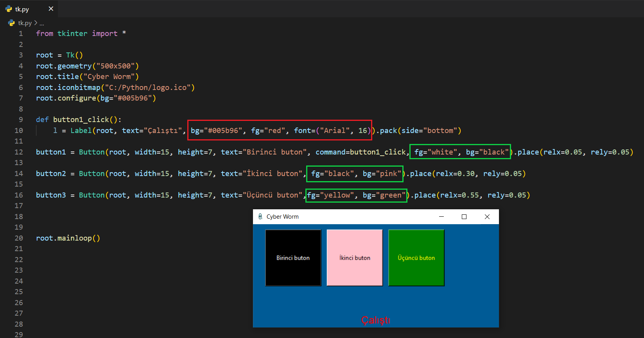Click line number 9 in the gutter
This screenshot has height=338, width=644.
(x=21, y=120)
